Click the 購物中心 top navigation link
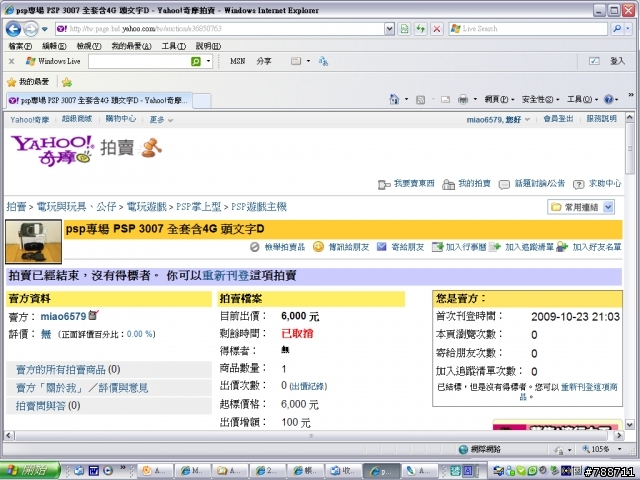Image resolution: width=640 pixels, height=480 pixels. tap(120, 119)
